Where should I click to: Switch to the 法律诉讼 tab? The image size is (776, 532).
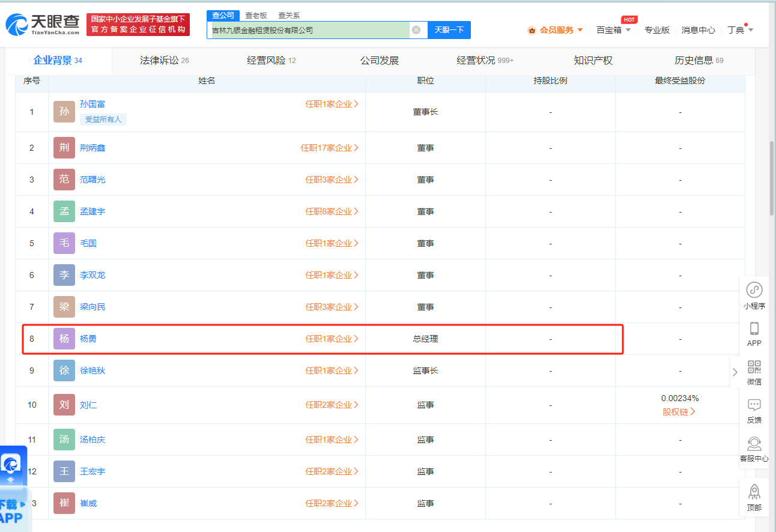[x=164, y=60]
